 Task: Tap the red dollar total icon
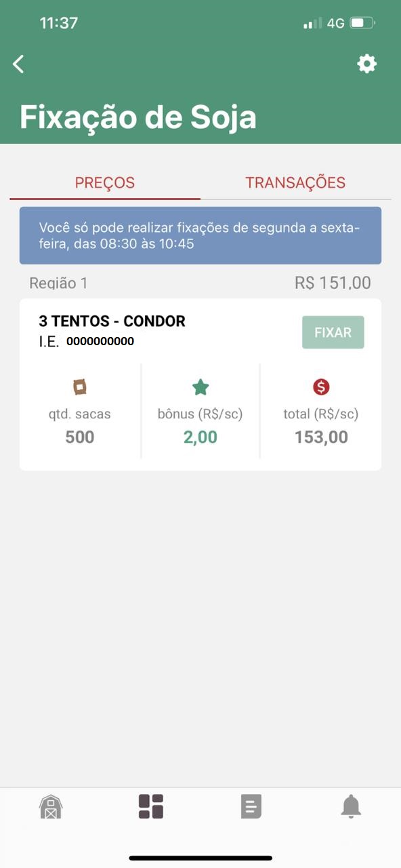click(x=321, y=387)
